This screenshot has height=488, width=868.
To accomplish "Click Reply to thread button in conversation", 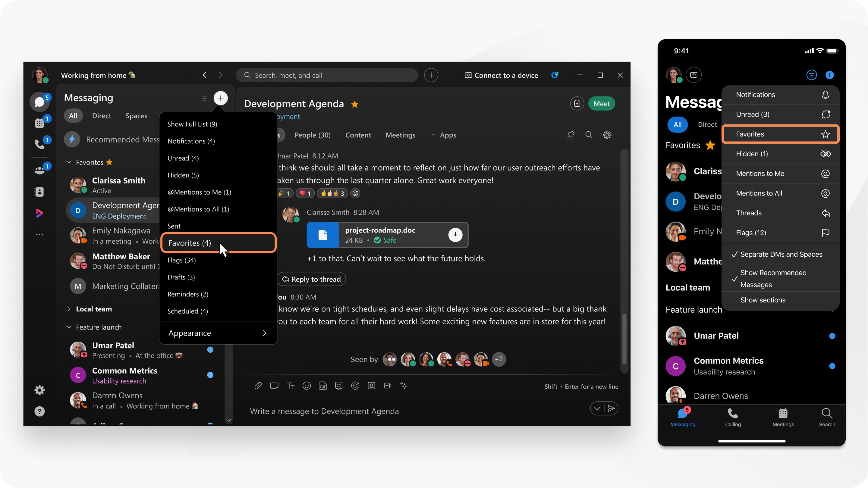I will coord(312,279).
